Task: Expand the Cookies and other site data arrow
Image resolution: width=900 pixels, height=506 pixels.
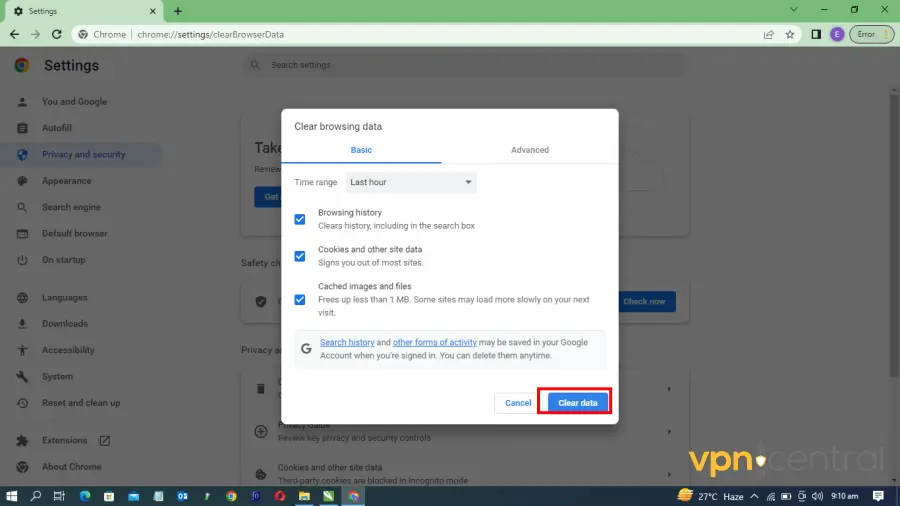Action: coord(669,474)
